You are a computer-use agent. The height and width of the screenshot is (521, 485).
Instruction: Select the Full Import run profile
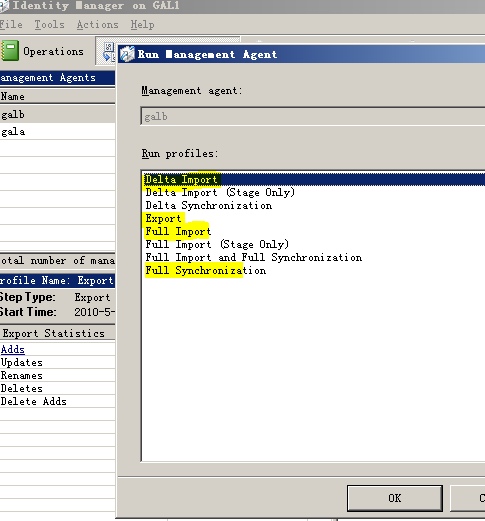pyautogui.click(x=178, y=231)
